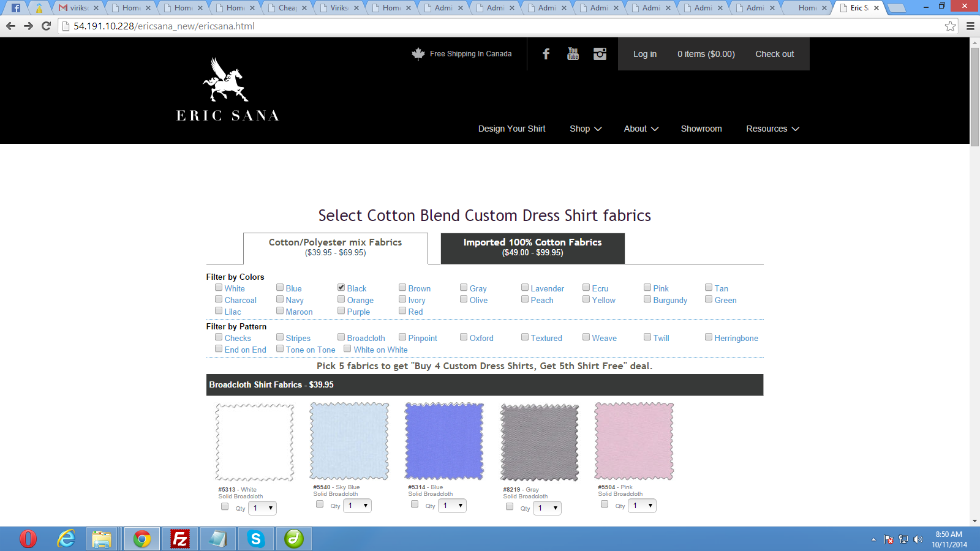Expand the Shop dropdown menu
Image resolution: width=980 pixels, height=551 pixels.
tap(586, 129)
